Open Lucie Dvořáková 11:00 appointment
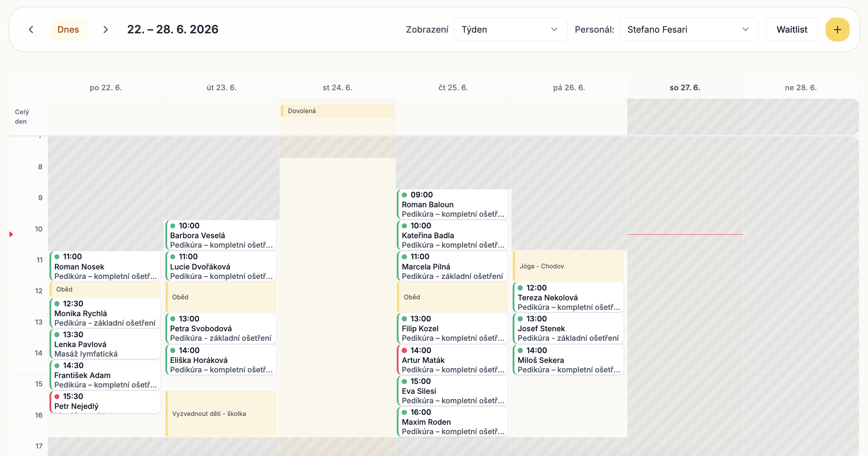The height and width of the screenshot is (456, 868). (x=221, y=266)
